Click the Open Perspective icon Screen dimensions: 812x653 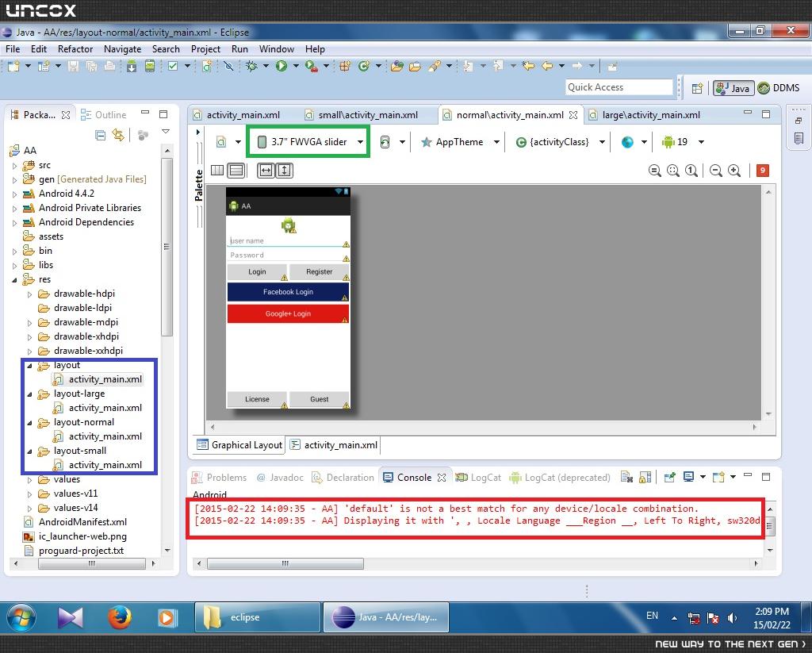697,88
